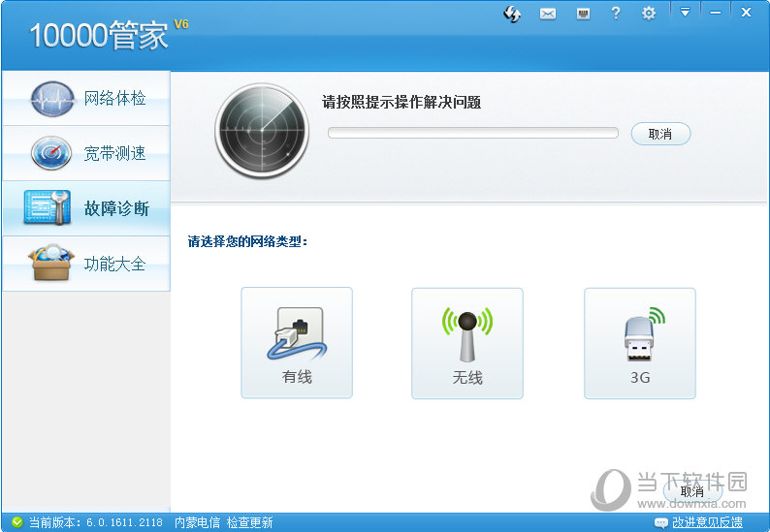Screen dimensions: 770x532
Task: Open the 功能大全 toolbox tab
Action: (86, 264)
